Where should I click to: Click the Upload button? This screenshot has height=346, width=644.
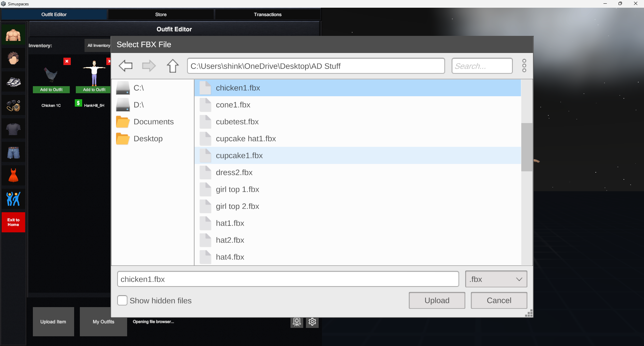[x=437, y=300]
